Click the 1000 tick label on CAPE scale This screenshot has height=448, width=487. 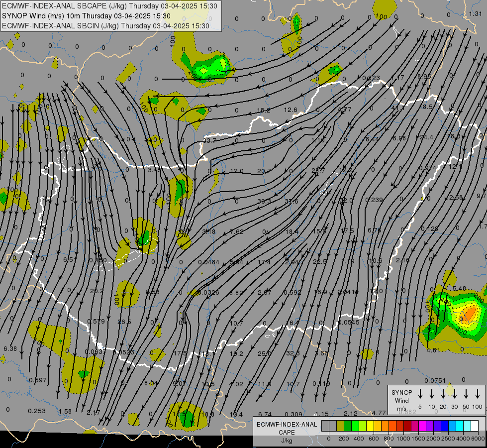point(403,439)
